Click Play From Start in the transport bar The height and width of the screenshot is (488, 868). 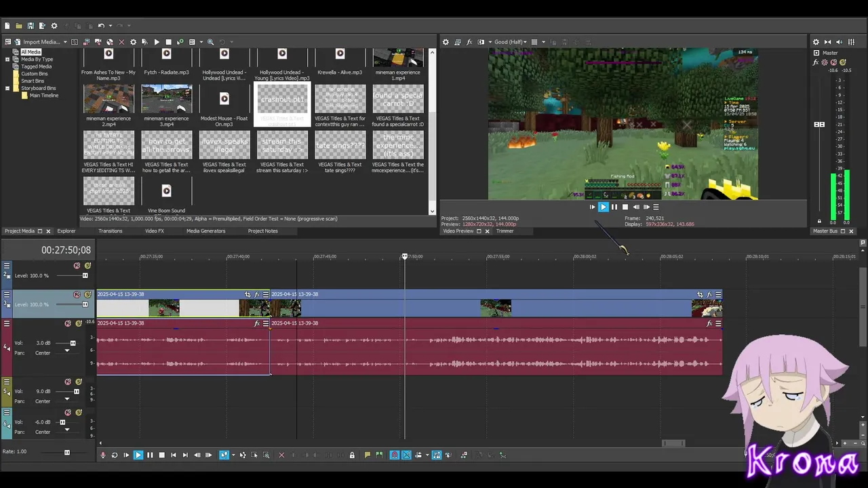pos(126,455)
